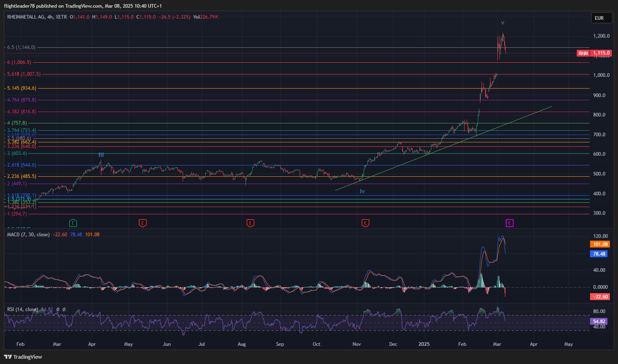The height and width of the screenshot is (364, 618).
Task: Click the red MACD histogram tag −22.60
Action: tap(600, 297)
